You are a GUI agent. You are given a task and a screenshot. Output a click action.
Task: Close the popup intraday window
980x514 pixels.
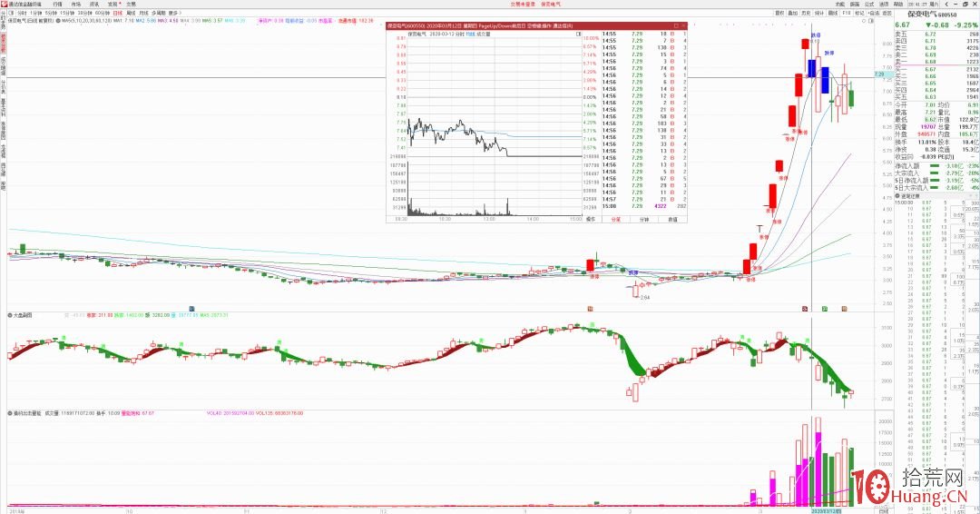click(684, 26)
